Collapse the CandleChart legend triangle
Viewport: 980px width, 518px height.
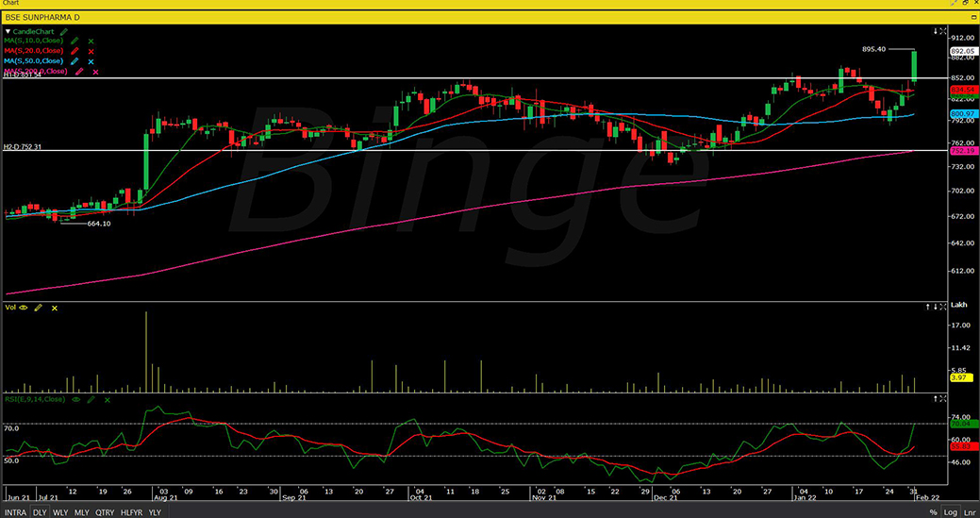point(8,31)
